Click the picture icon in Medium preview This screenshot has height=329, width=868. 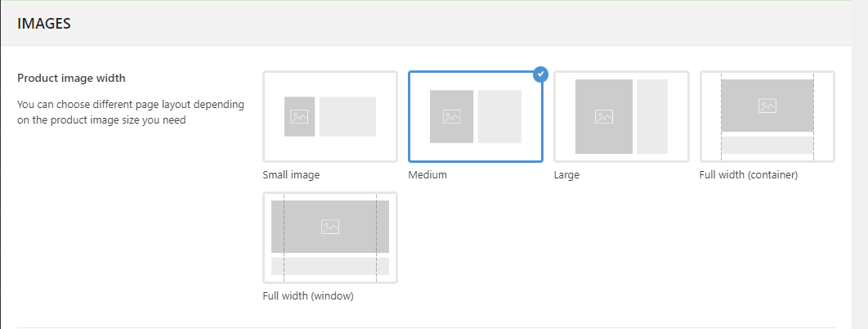point(452,117)
